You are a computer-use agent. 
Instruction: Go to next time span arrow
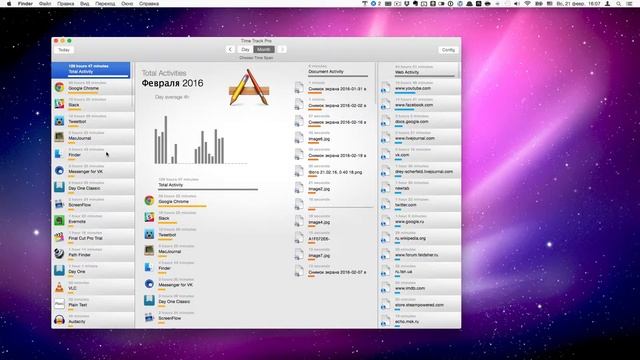(x=282, y=49)
